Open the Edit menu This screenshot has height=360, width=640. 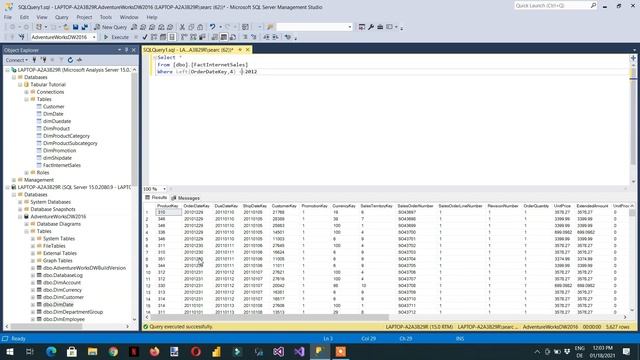[x=24, y=17]
